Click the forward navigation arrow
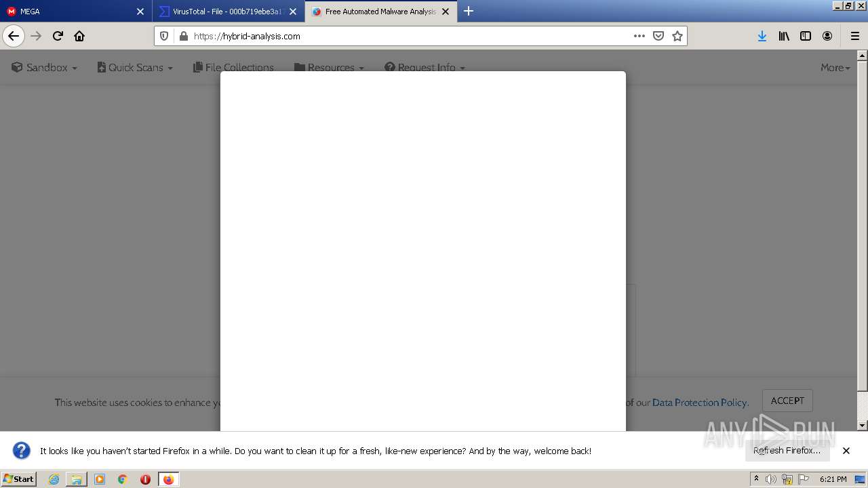 (x=36, y=36)
